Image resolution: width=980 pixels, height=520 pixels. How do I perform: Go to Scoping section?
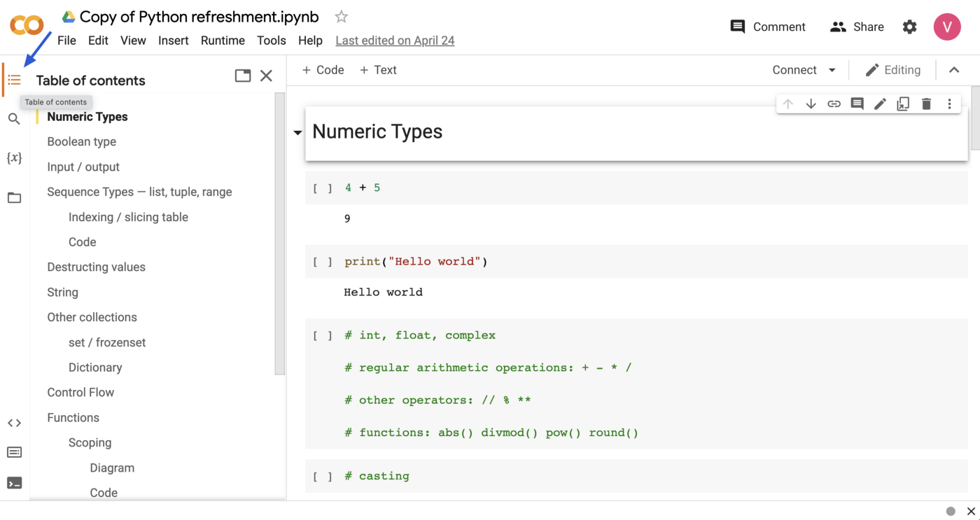pos(90,443)
